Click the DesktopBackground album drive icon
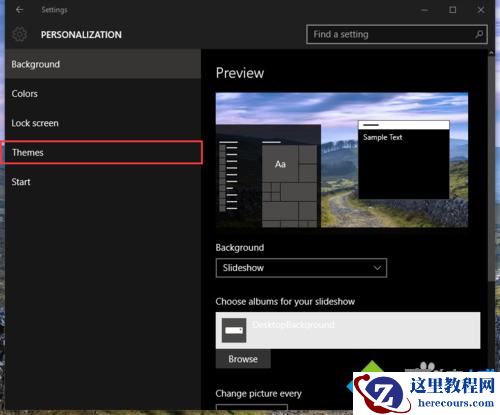Image resolution: width=500 pixels, height=415 pixels. tap(234, 330)
